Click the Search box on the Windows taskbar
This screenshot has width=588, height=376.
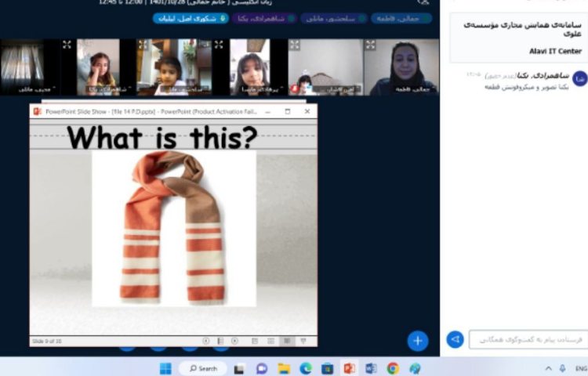tap(203, 368)
